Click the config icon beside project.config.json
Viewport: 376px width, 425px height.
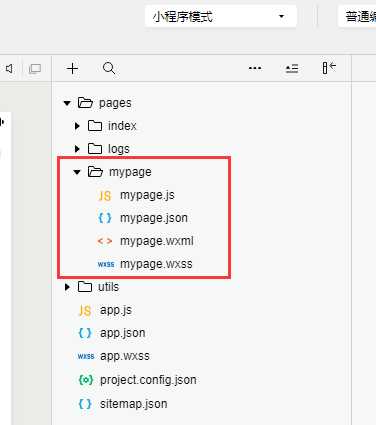pyautogui.click(x=86, y=380)
